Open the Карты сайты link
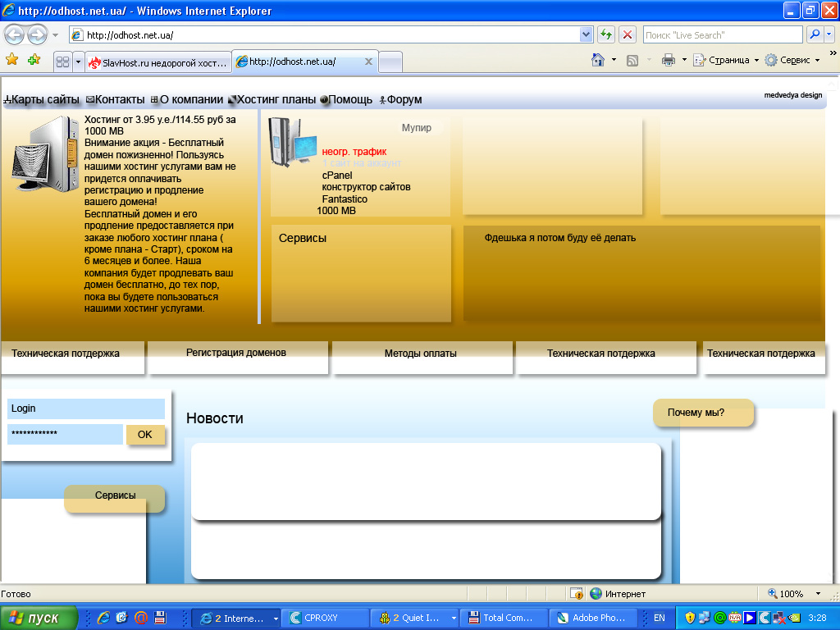 point(41,99)
